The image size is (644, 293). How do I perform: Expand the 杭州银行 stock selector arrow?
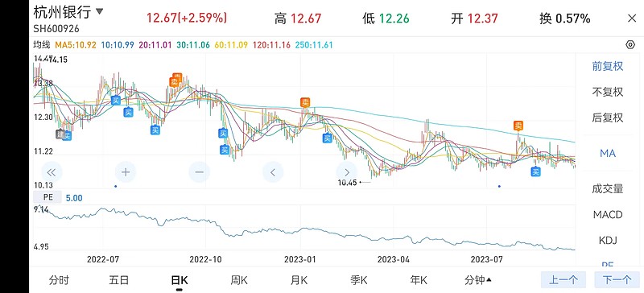point(99,11)
